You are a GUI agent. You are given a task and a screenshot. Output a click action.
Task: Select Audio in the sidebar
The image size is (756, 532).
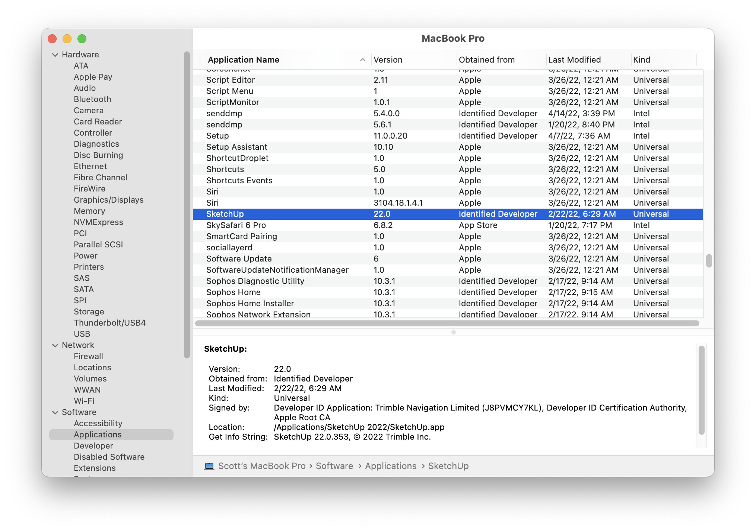[85, 88]
